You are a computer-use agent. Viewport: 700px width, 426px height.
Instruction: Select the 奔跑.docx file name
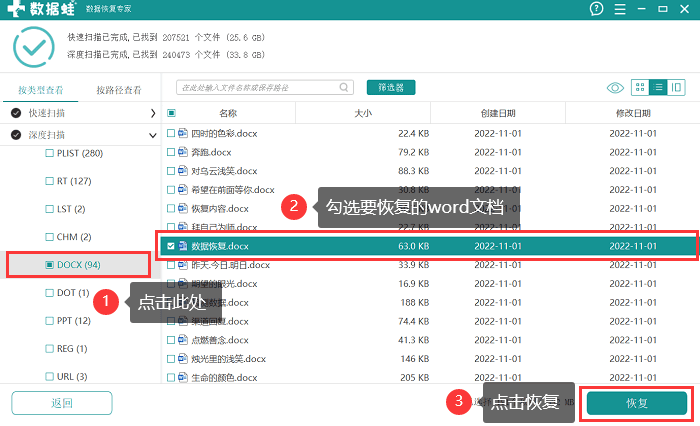coord(211,152)
